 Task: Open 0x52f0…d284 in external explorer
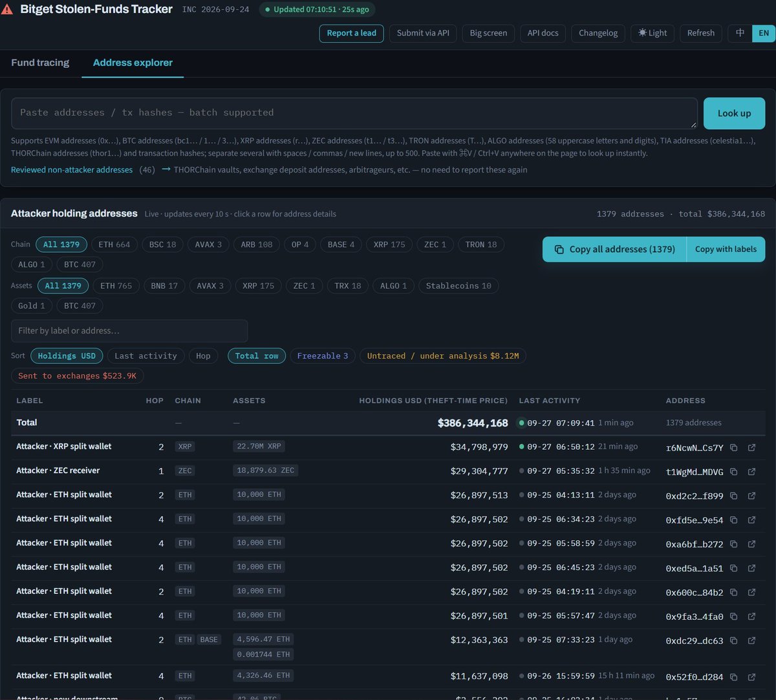click(x=751, y=677)
